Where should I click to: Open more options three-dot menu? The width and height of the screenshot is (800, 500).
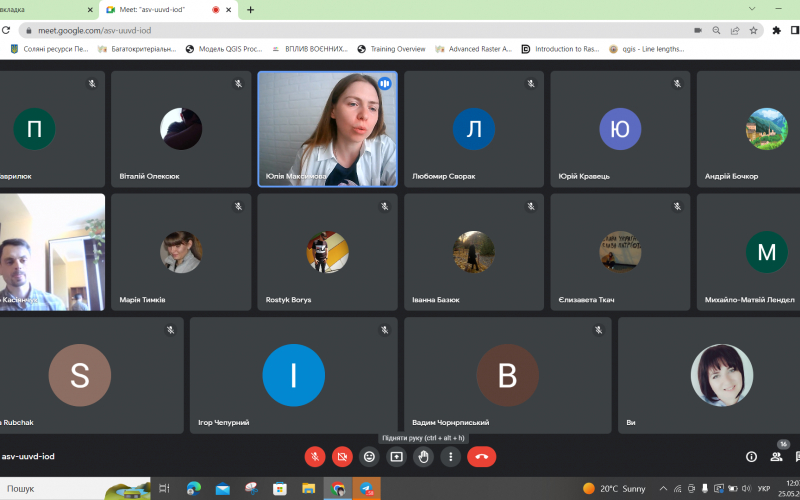(451, 457)
